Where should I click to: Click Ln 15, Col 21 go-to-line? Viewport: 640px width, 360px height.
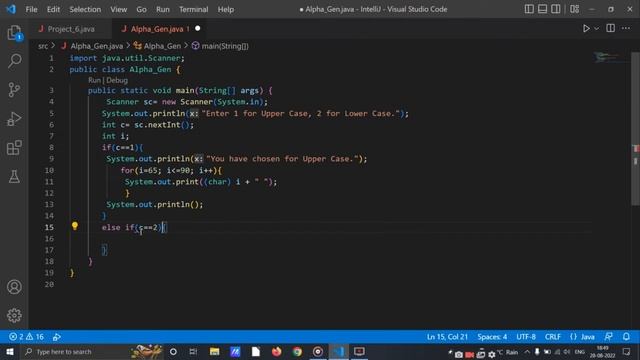pyautogui.click(x=447, y=337)
